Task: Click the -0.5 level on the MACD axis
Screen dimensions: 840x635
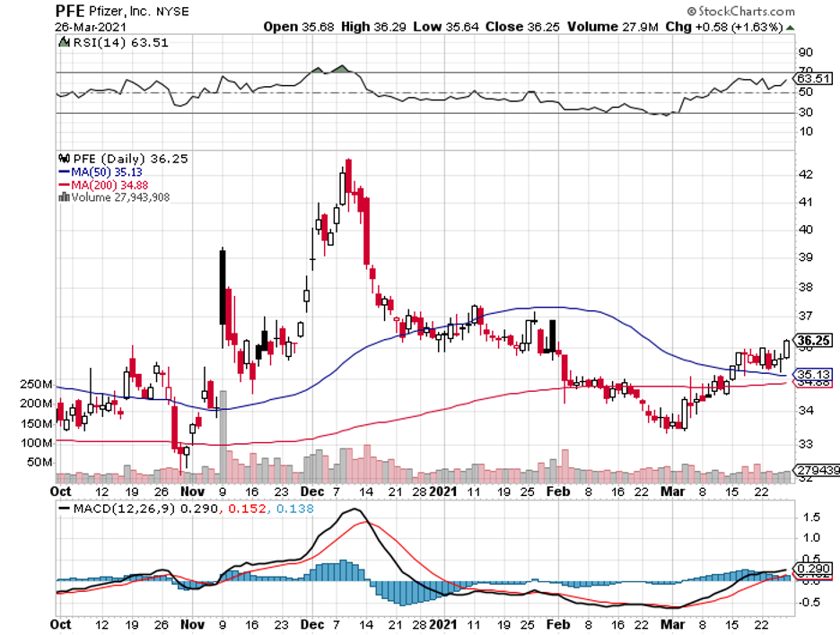Action: click(809, 603)
